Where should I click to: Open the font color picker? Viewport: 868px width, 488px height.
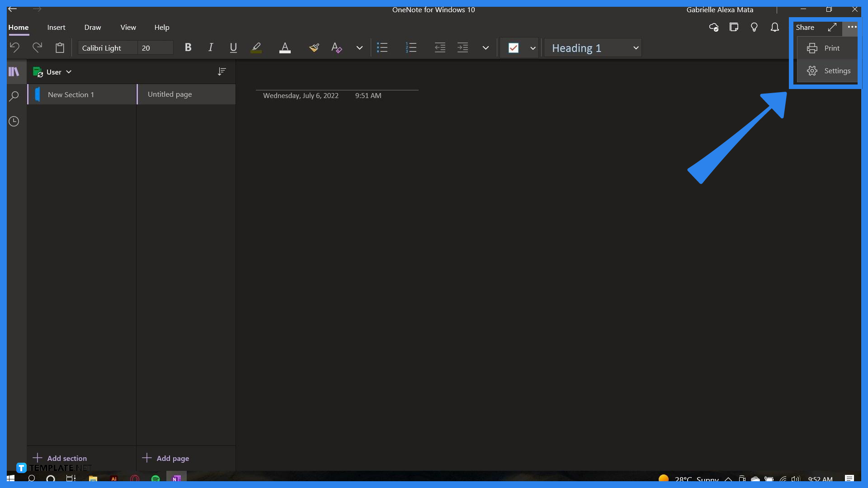pos(285,47)
